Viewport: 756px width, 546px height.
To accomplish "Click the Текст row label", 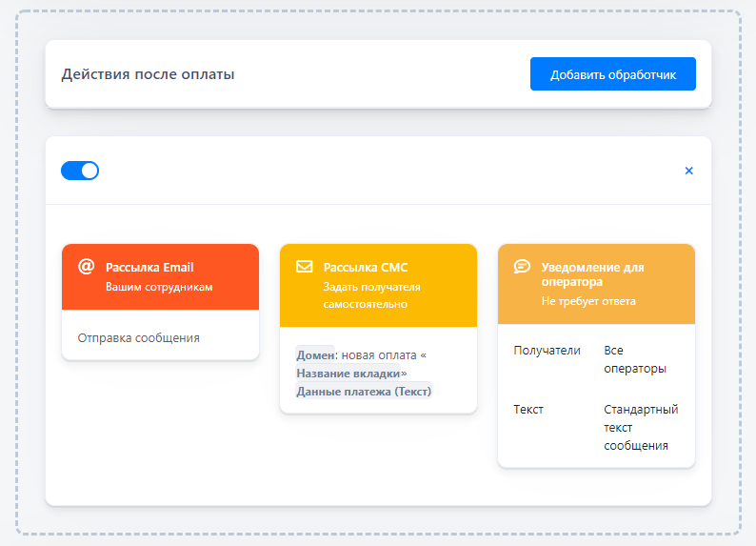I will pyautogui.click(x=528, y=410).
